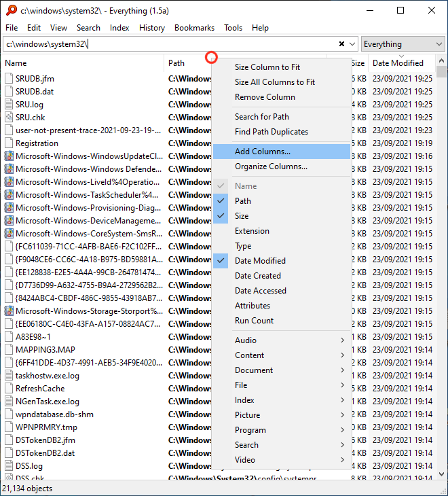The height and width of the screenshot is (496, 448).
Task: Click the vertical scrollbar down arrow
Action: click(442, 474)
